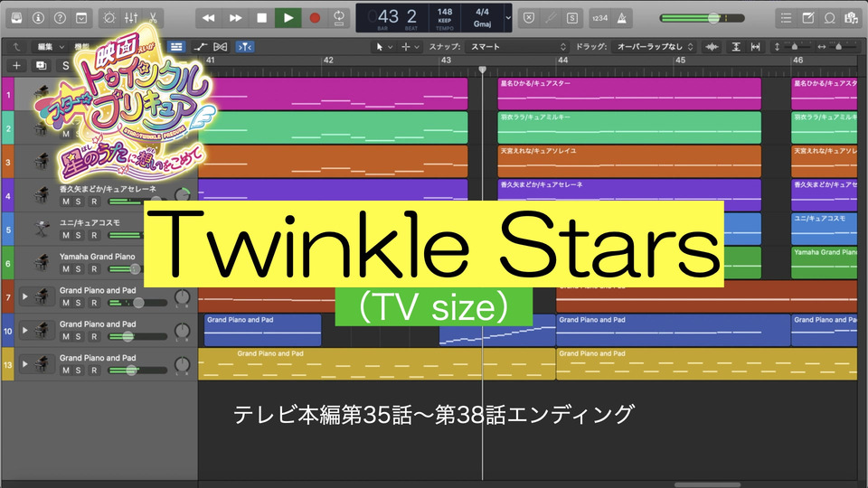Open the Library panel icon
868x488 pixels.
pos(16,18)
